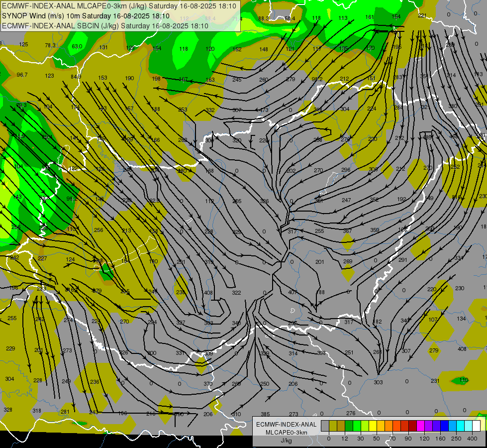Click the map value 473
This screenshot has height=448, width=487.
(x=264, y=110)
